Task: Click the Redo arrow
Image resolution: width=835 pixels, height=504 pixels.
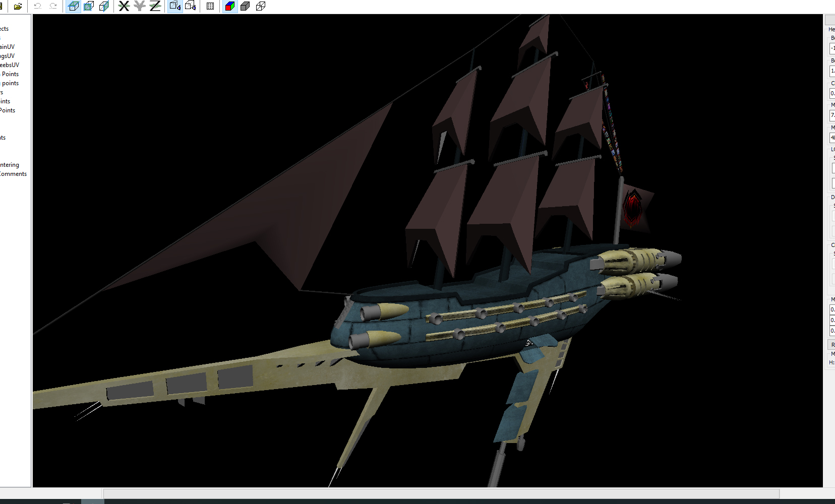Action: (x=53, y=6)
